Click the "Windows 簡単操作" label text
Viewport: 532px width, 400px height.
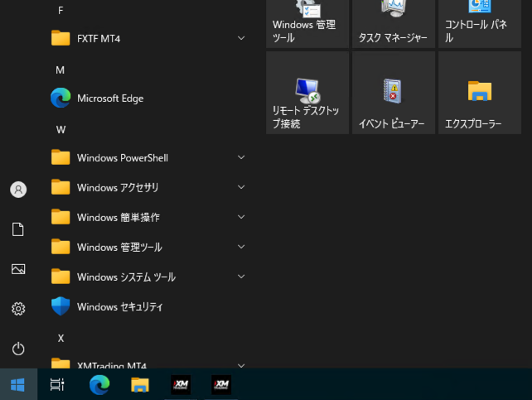[x=118, y=218]
